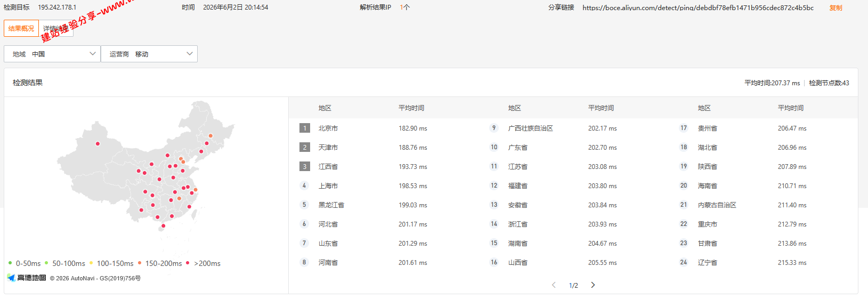Select the 江西省 row
Image resolution: width=868 pixels, height=299 pixels.
384,166
